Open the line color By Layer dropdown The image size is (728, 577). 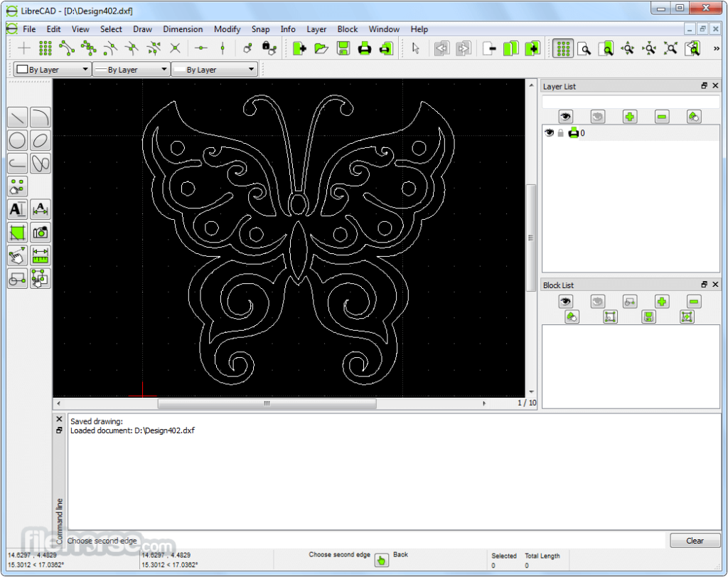click(x=52, y=69)
